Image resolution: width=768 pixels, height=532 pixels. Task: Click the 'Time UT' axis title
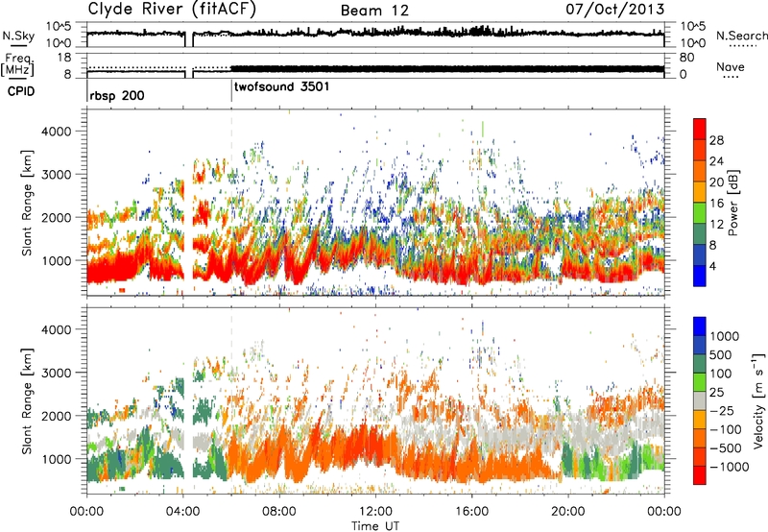tap(375, 526)
